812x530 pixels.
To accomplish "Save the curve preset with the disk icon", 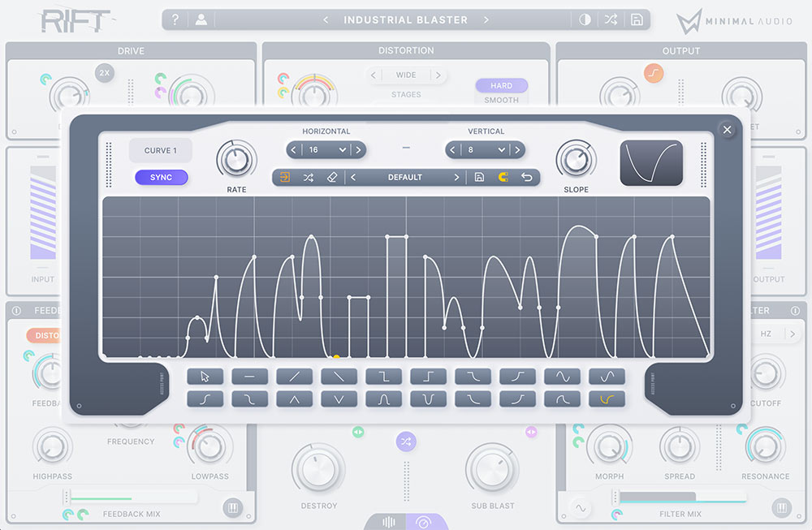I will click(479, 177).
